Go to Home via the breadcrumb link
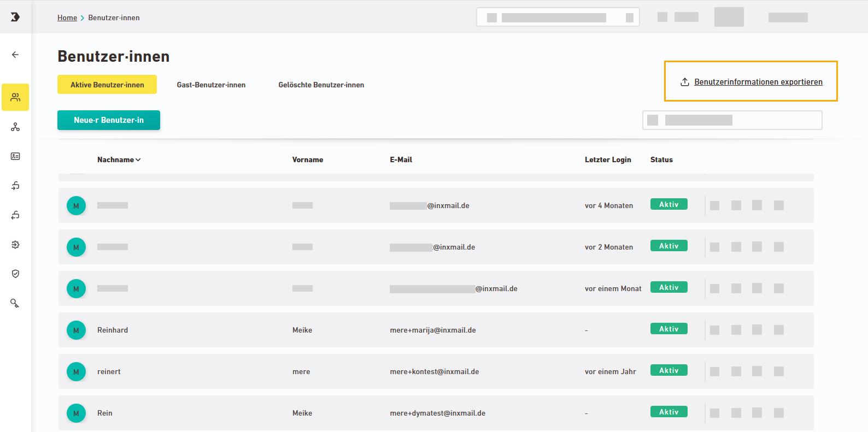 [67, 18]
